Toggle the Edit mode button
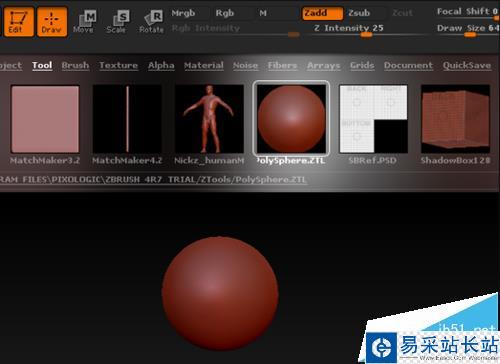Screen dimensions: 500x364 pyautogui.click(x=19, y=22)
